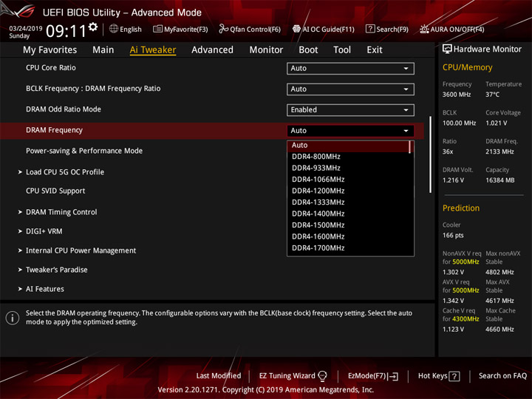Click the main settings page scrollbar

pyautogui.click(x=431, y=154)
